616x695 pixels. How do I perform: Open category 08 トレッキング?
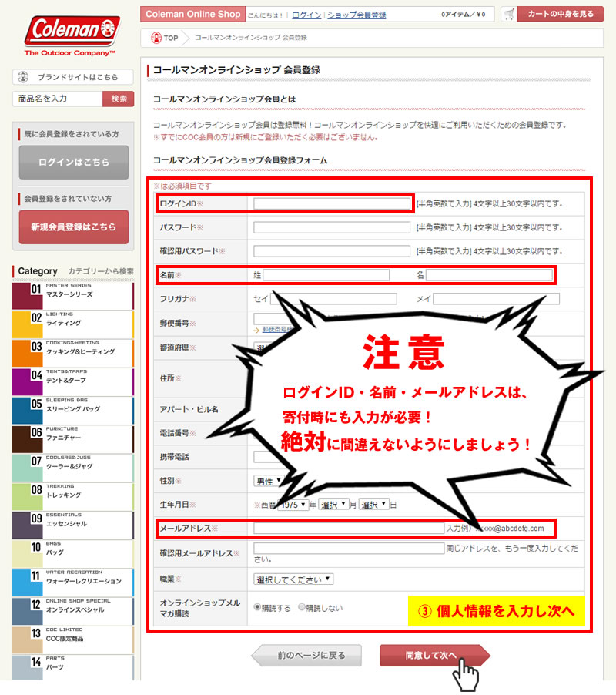point(73,497)
